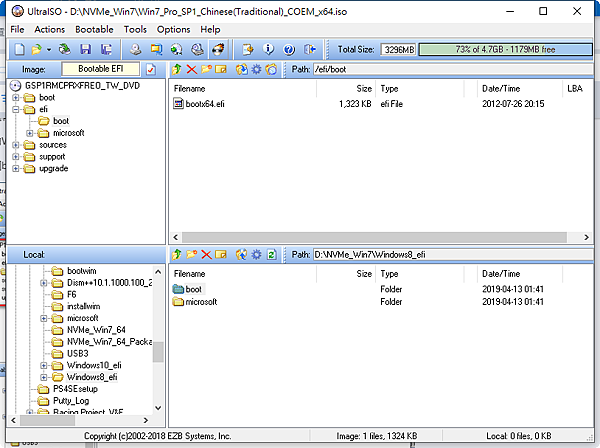Image resolution: width=600 pixels, height=448 pixels.
Task: Click the Bootable EFI image type field
Action: [101, 69]
